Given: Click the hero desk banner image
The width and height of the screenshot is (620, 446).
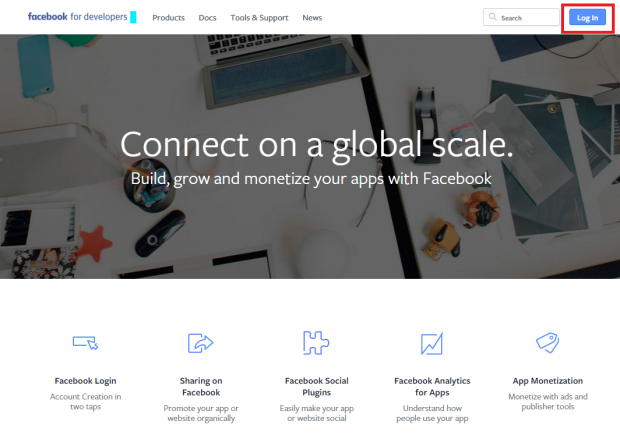Looking at the screenshot, I should 310,157.
